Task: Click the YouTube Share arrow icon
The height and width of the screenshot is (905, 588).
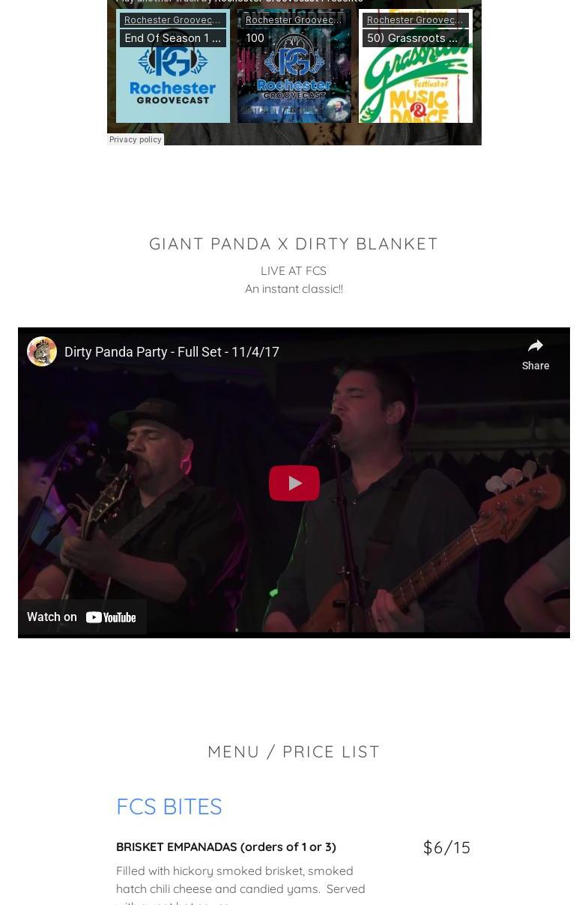Action: [535, 346]
